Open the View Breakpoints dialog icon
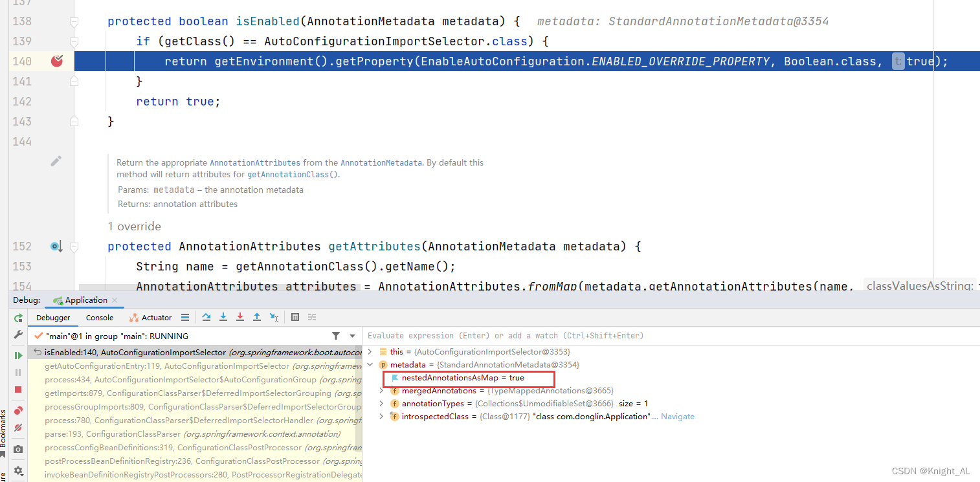The height and width of the screenshot is (482, 980). (x=18, y=411)
